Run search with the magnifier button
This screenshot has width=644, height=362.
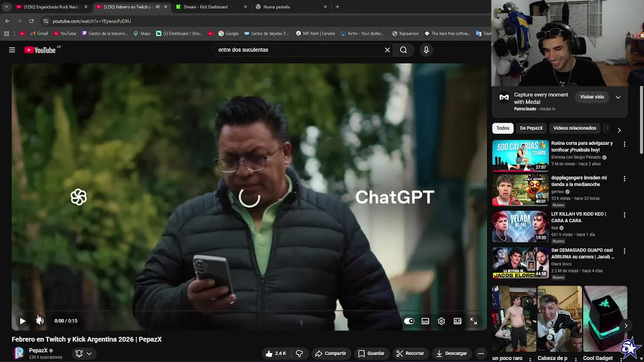tap(404, 50)
